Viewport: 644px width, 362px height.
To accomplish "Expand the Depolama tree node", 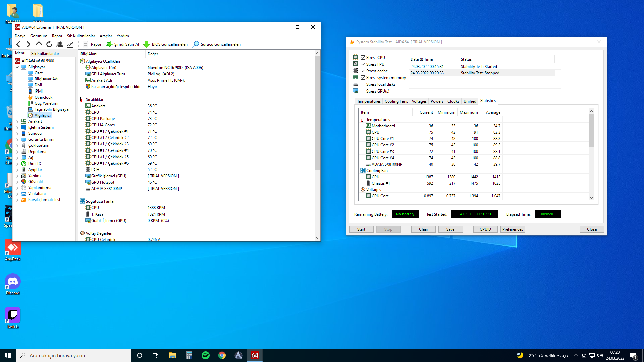I will coord(17,152).
